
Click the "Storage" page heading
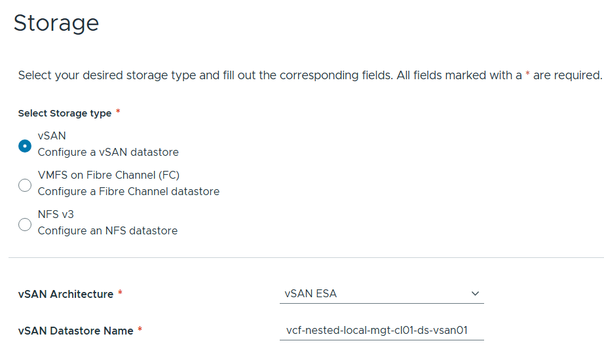click(x=56, y=23)
